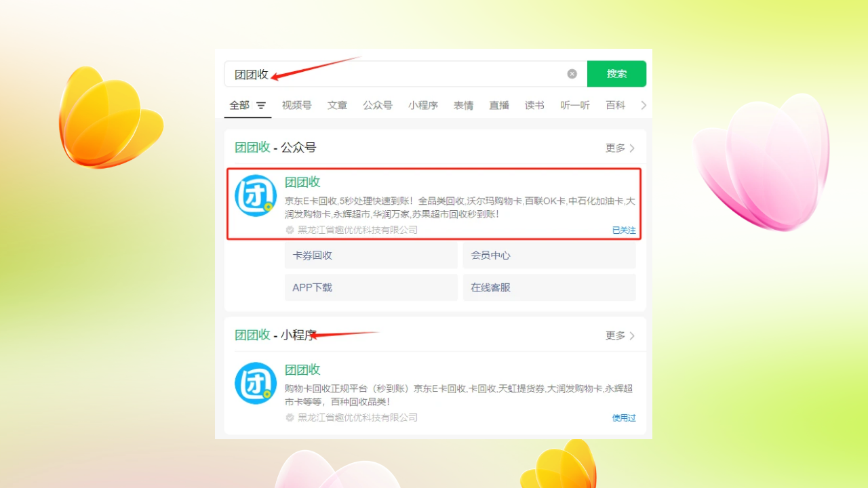Show more tabs with right chevron
The height and width of the screenshot is (488, 868).
coord(644,105)
